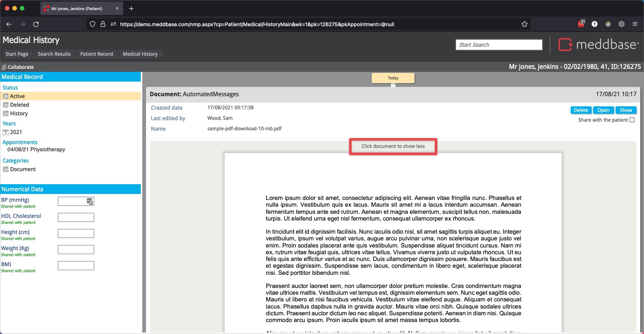Select the Deleted status filter

point(19,105)
